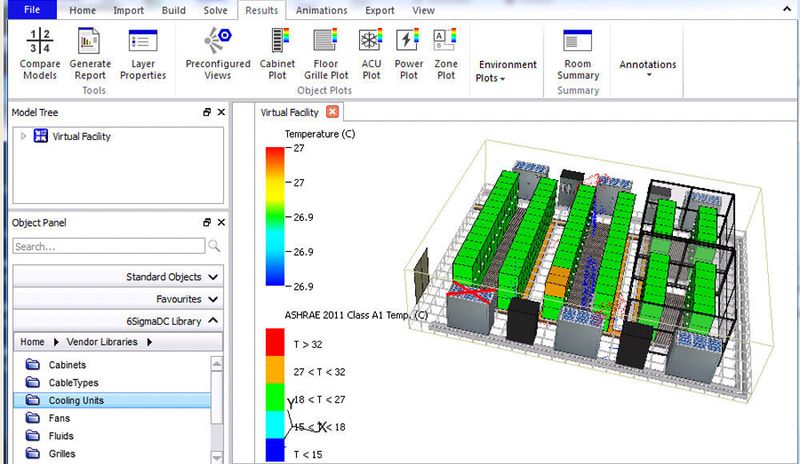
Task: Close the Model Tree panel
Action: pyautogui.click(x=221, y=112)
